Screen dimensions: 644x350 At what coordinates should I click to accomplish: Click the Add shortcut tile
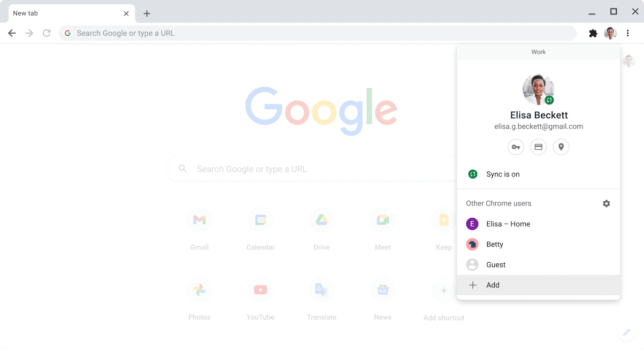click(444, 300)
